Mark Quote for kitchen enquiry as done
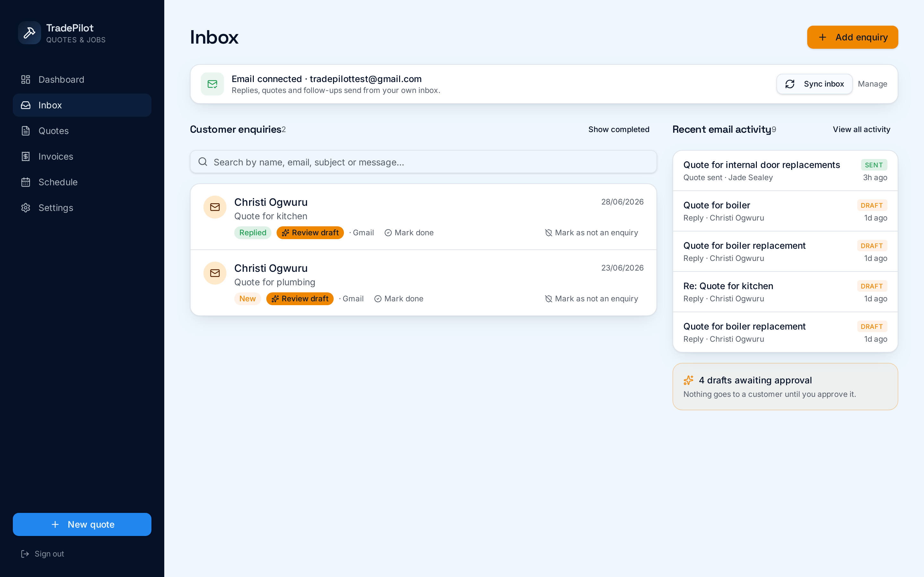The width and height of the screenshot is (924, 577). 409,233
